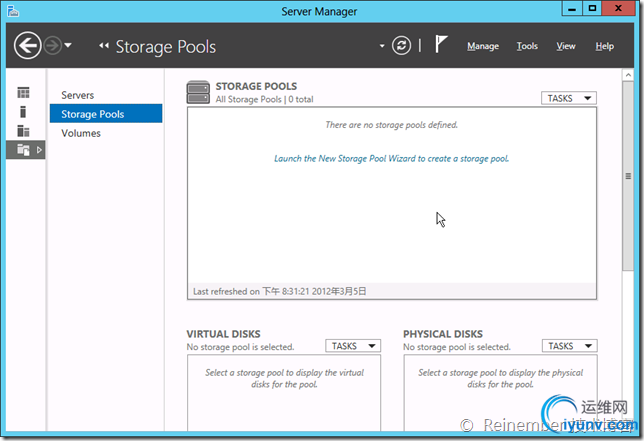Open navigation history dropdown arrow
The height and width of the screenshot is (441, 644).
tap(68, 45)
